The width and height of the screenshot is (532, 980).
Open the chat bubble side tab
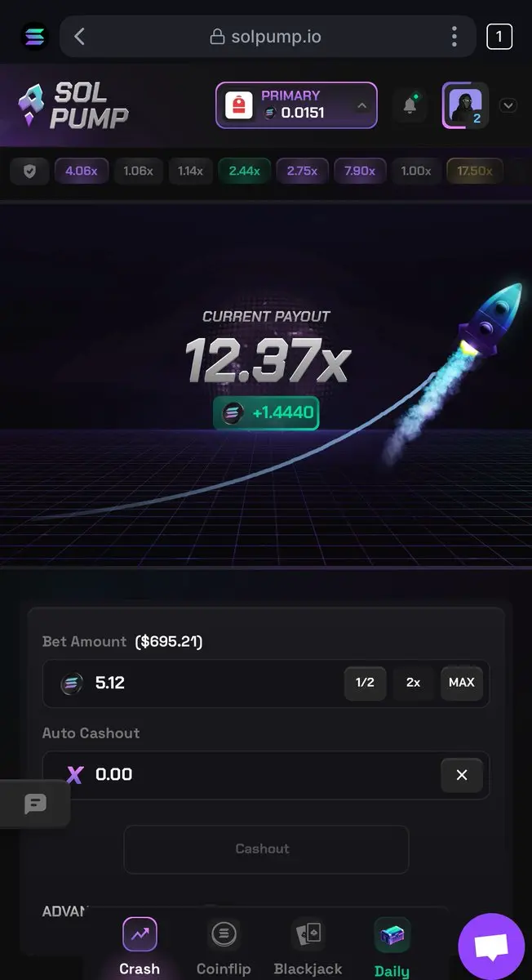click(x=35, y=804)
